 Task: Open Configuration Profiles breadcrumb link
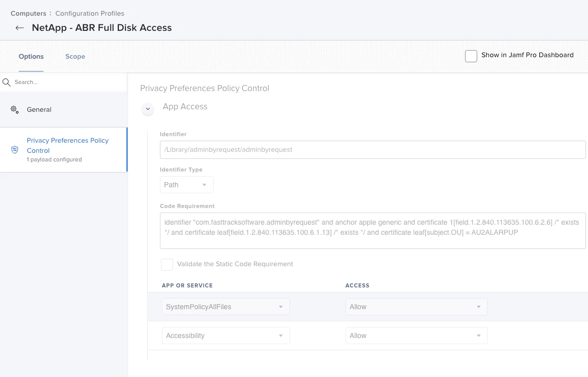90,14
